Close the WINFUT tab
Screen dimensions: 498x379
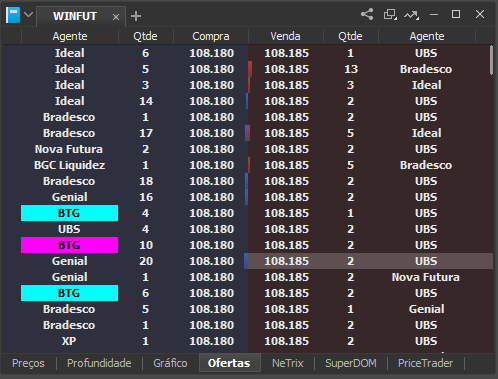tap(116, 17)
